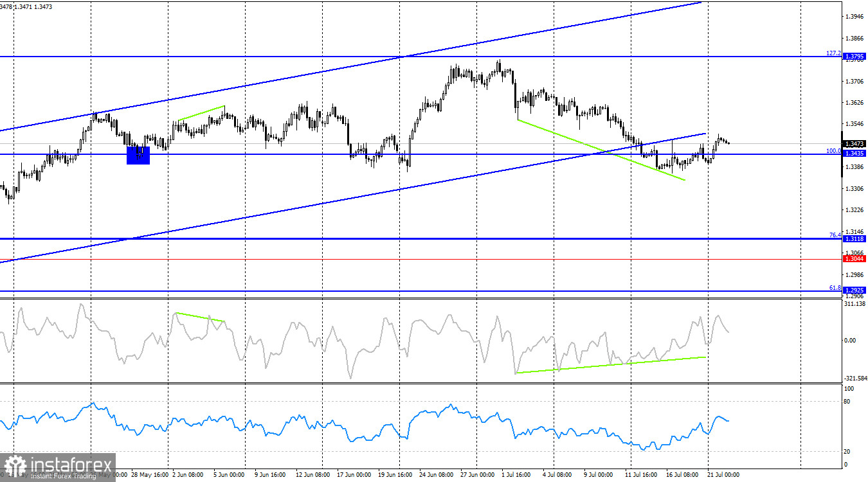Click the current price label 1.3473

point(855,144)
